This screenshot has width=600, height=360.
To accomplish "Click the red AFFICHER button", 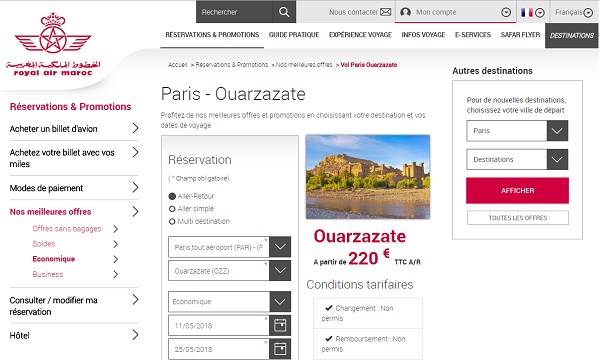I will click(517, 191).
